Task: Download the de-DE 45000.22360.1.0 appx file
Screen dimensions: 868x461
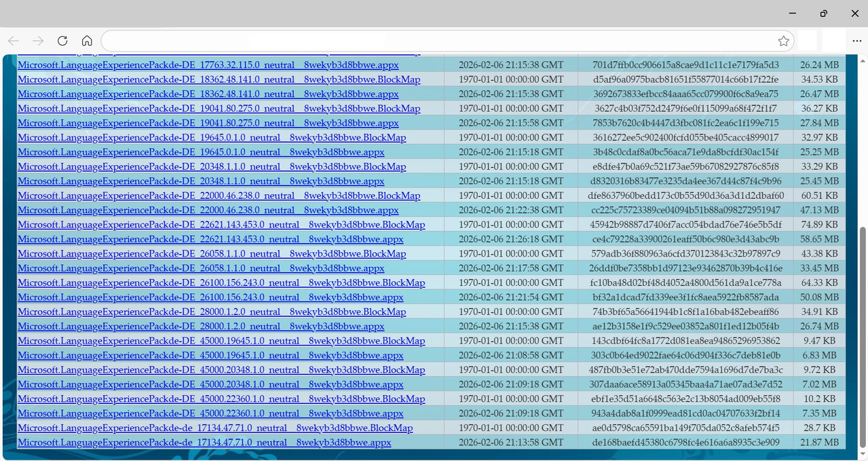Action: pos(210,413)
